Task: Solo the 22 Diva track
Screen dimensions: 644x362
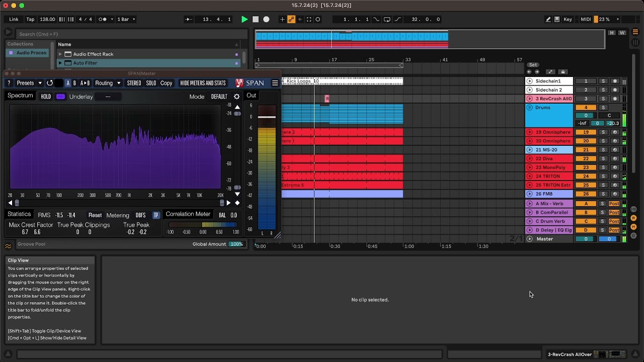Action: 603,159
